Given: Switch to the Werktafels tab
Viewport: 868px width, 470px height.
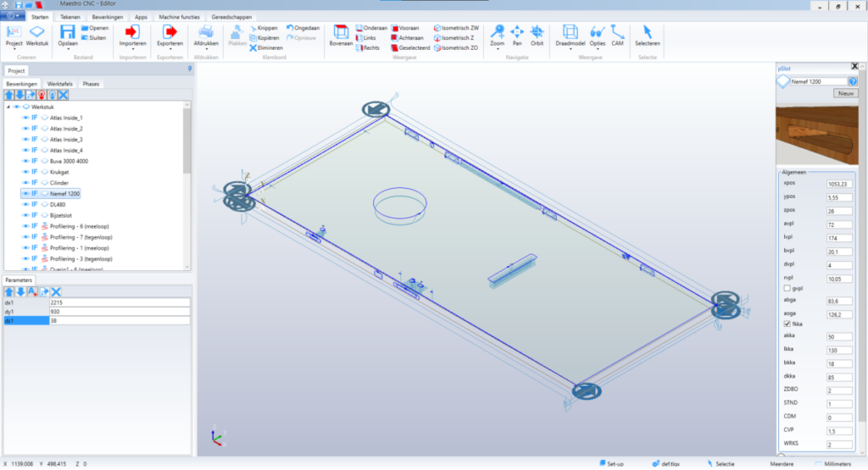Looking at the screenshot, I should pos(60,85).
